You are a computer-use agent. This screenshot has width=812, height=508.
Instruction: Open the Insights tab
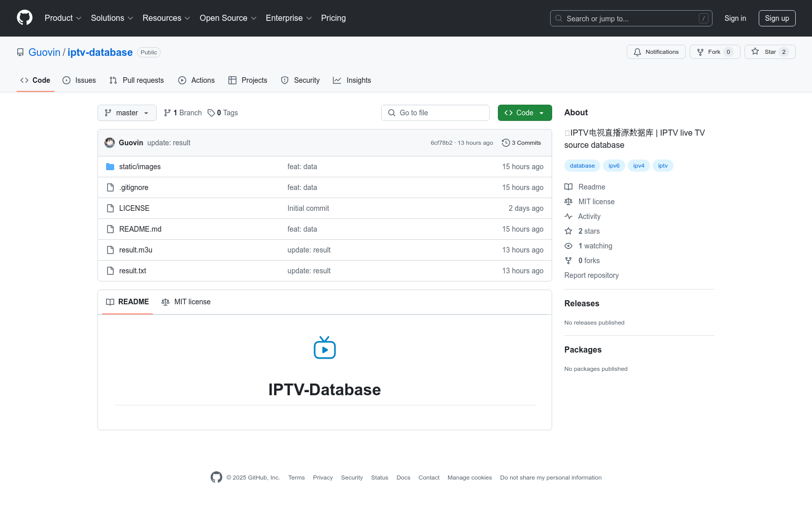(x=352, y=80)
